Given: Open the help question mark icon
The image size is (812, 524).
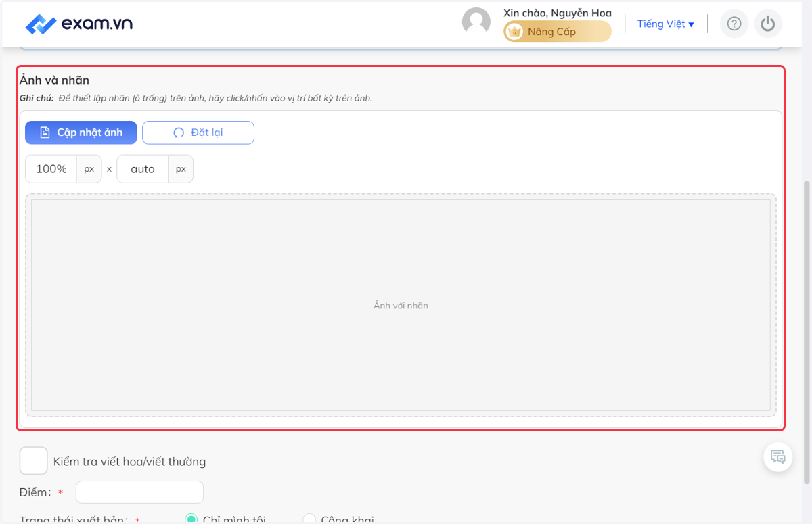Looking at the screenshot, I should 734,24.
